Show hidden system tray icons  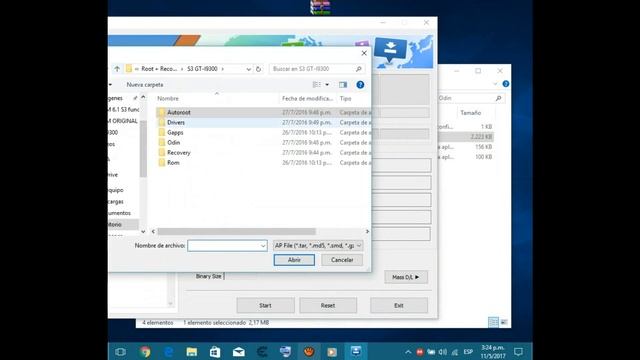click(408, 352)
